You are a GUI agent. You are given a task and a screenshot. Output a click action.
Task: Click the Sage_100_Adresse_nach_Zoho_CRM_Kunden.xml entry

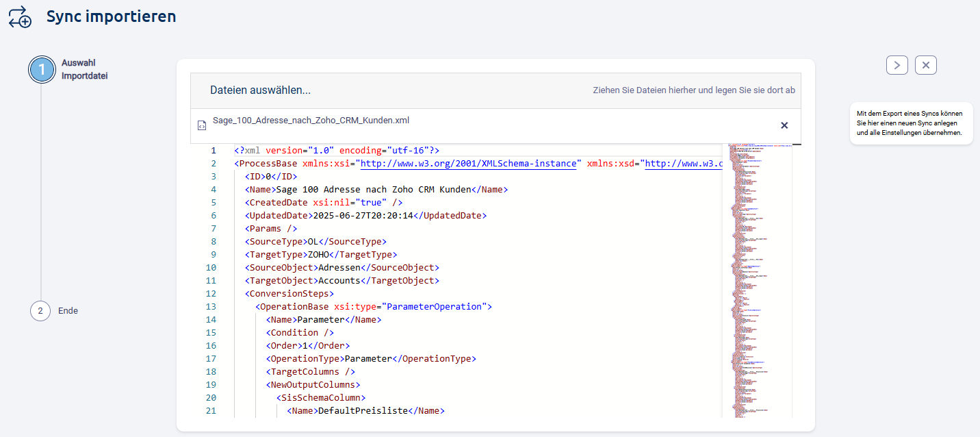click(311, 120)
